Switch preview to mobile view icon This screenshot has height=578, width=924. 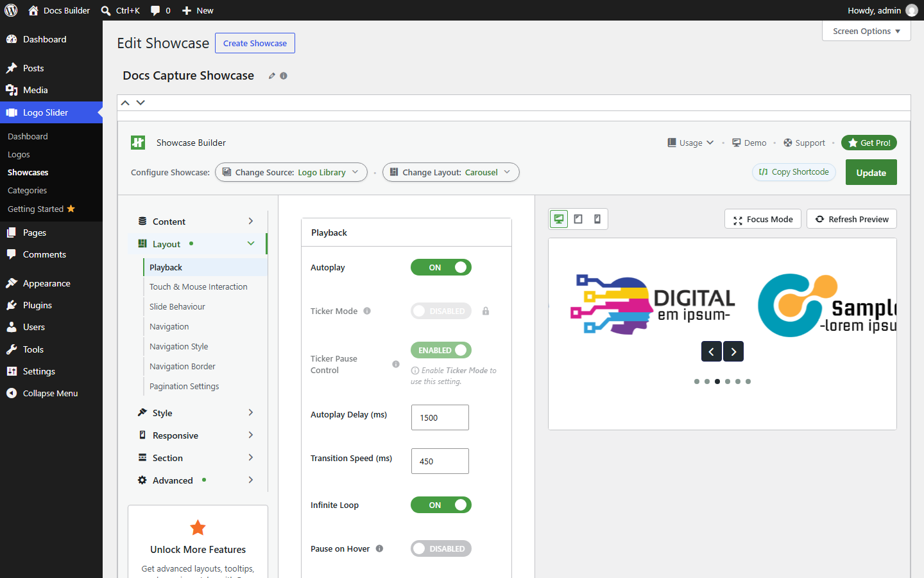coord(597,219)
